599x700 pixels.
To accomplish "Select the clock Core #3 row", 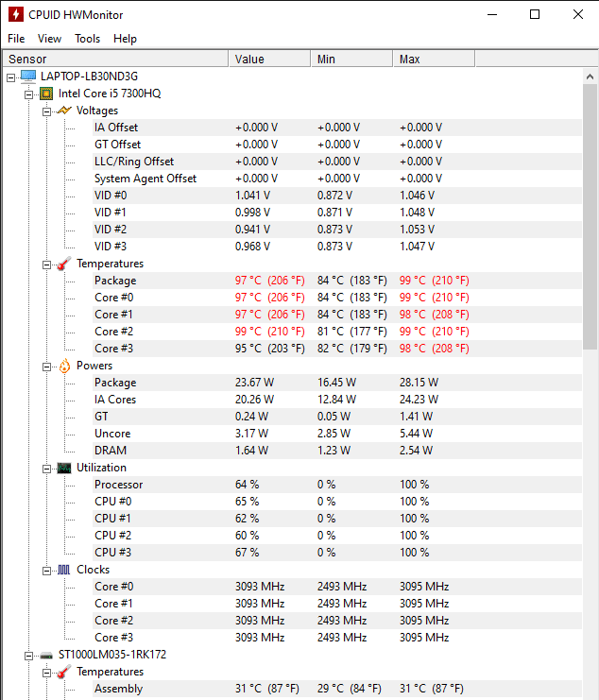I will [337, 638].
